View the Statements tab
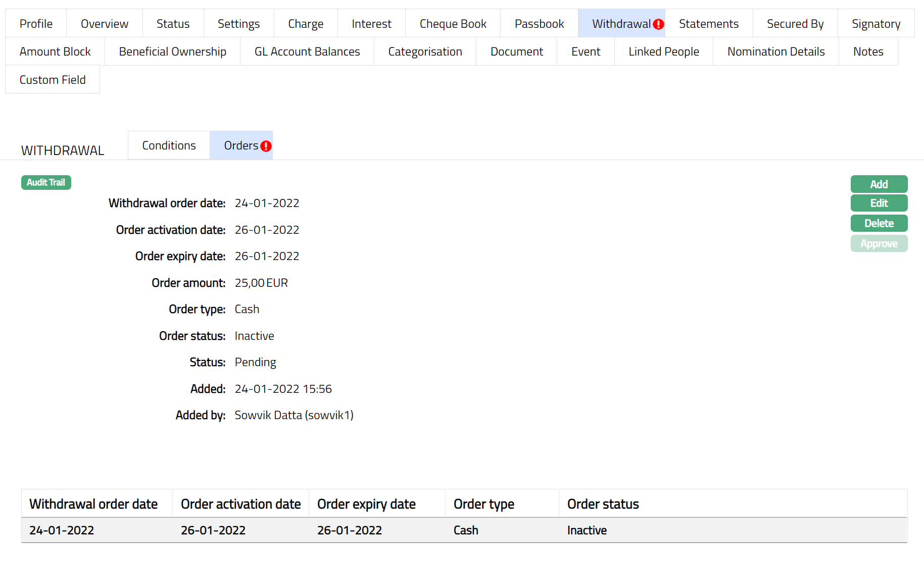 pyautogui.click(x=708, y=24)
